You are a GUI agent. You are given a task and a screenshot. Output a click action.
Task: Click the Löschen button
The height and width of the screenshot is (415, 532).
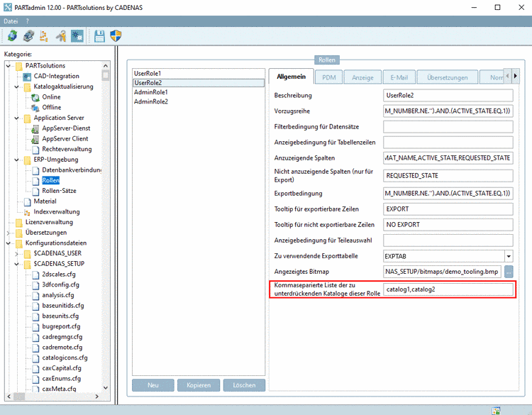[x=244, y=385]
